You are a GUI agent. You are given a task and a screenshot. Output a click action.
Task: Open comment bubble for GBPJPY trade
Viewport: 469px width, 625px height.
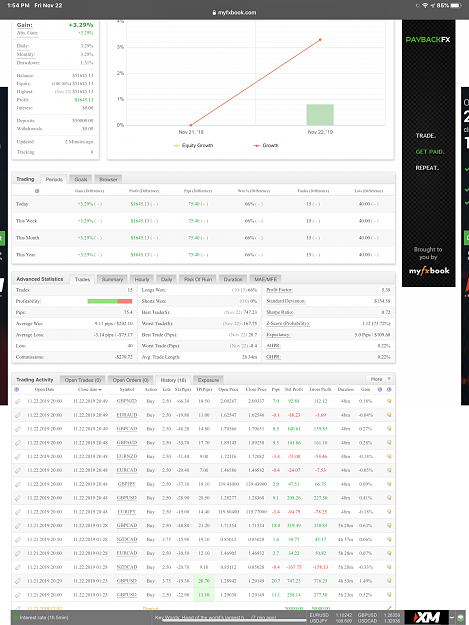click(x=389, y=484)
